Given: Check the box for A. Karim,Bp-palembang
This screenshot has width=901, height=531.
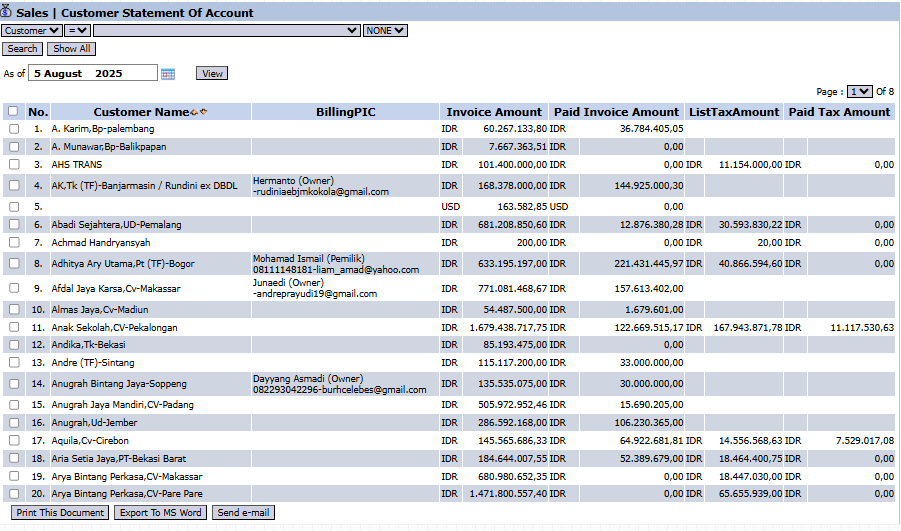Looking at the screenshot, I should [13, 129].
